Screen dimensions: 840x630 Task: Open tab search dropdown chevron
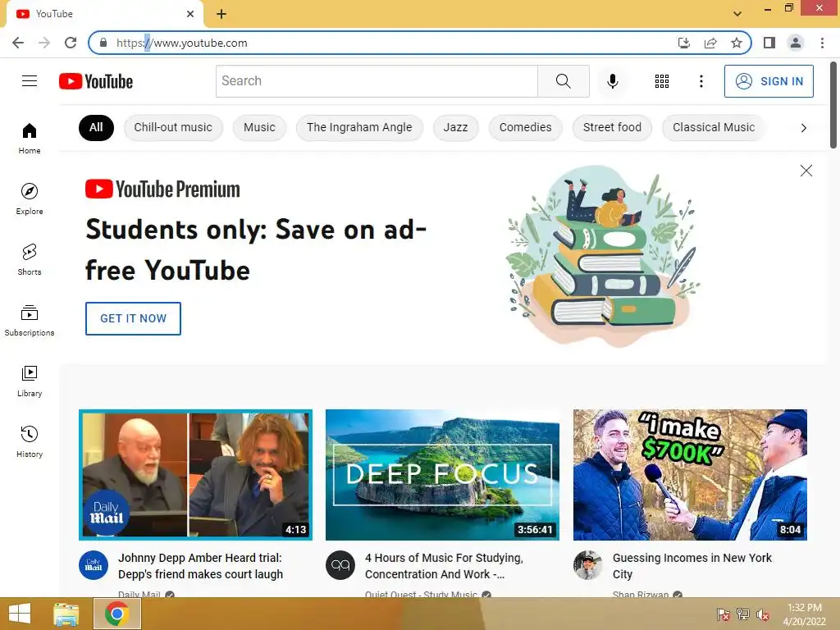[x=737, y=14]
